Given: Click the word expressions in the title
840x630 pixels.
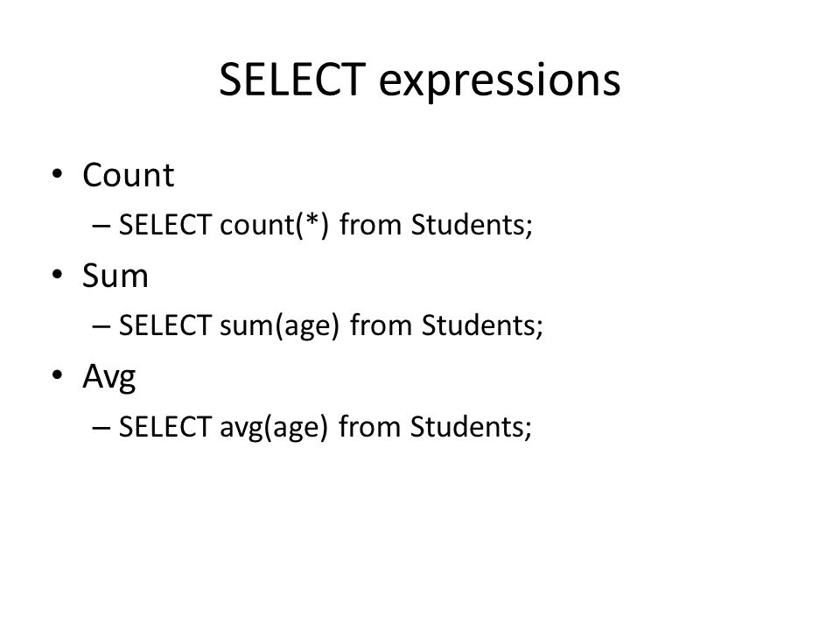Looking at the screenshot, I should pyautogui.click(x=500, y=82).
